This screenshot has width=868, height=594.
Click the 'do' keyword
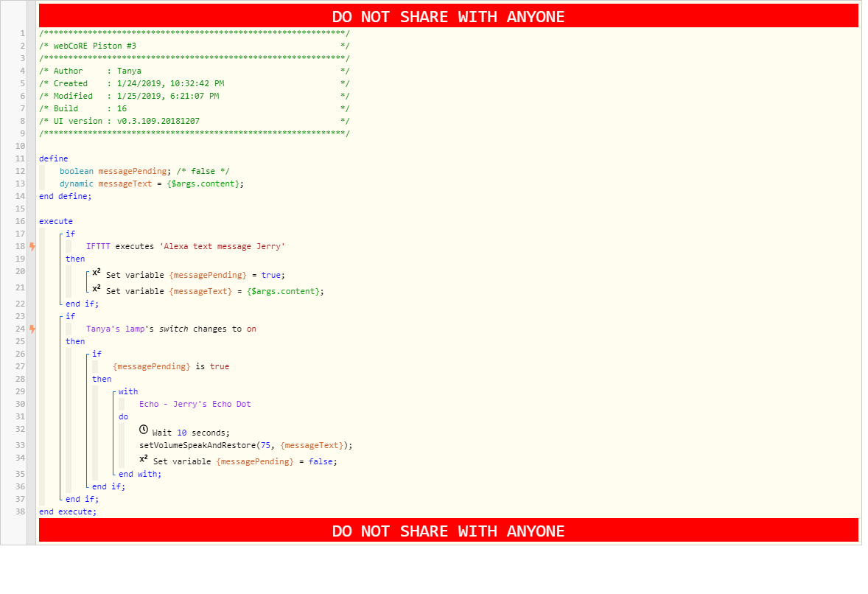(x=124, y=417)
